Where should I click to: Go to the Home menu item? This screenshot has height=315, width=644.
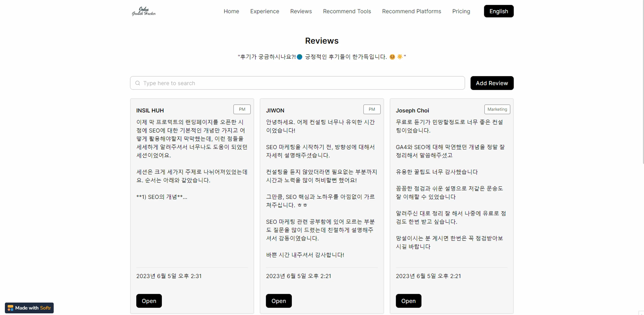click(x=231, y=11)
